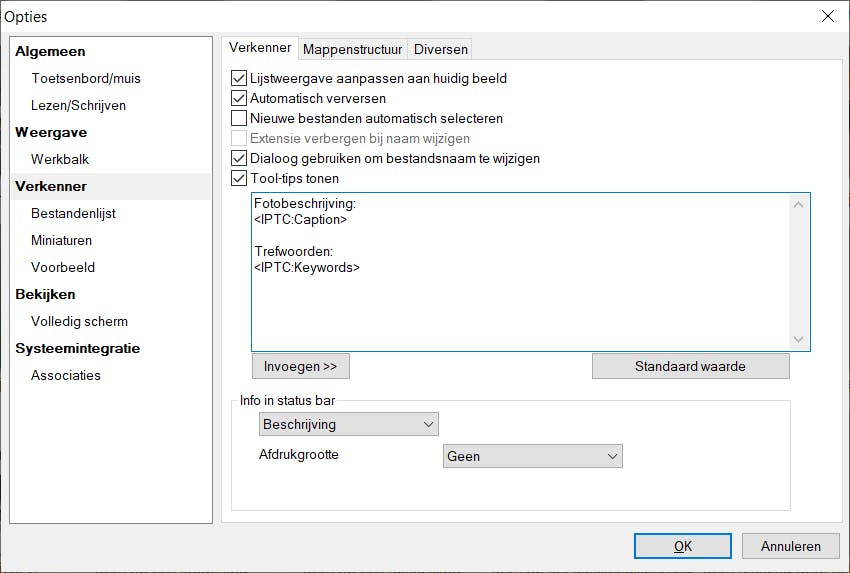Expand the Afdrukgrootte 'Geen' dropdown
Viewport: 850px width, 573px height.
(x=532, y=456)
